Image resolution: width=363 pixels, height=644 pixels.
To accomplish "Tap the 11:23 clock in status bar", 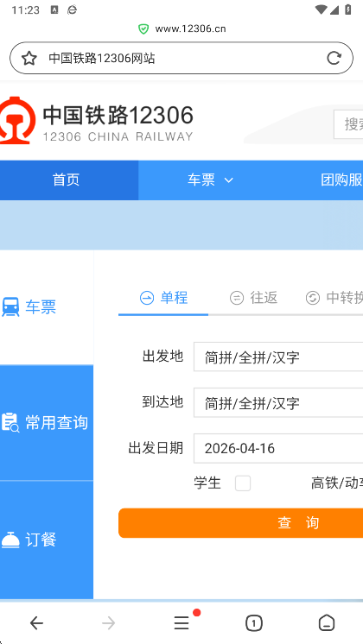I will pos(25,9).
